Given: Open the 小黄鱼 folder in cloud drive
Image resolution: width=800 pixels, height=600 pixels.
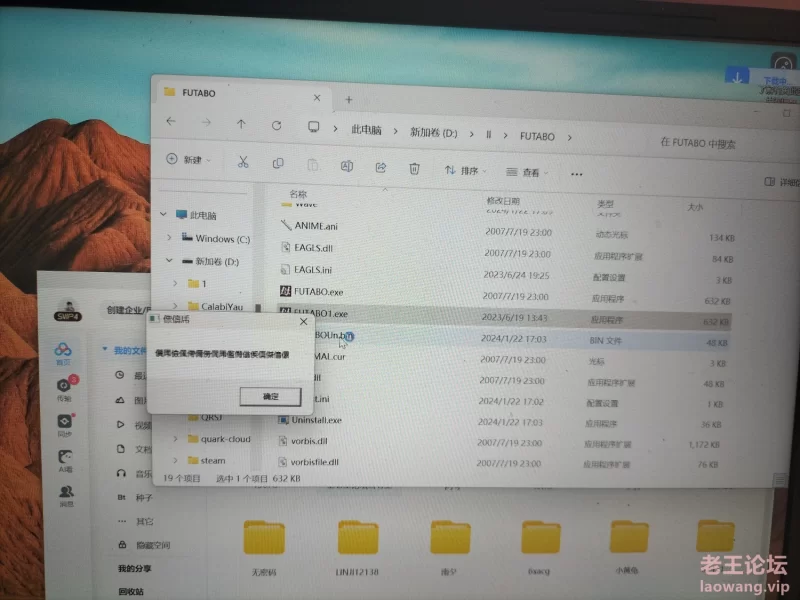Looking at the screenshot, I should tap(629, 546).
